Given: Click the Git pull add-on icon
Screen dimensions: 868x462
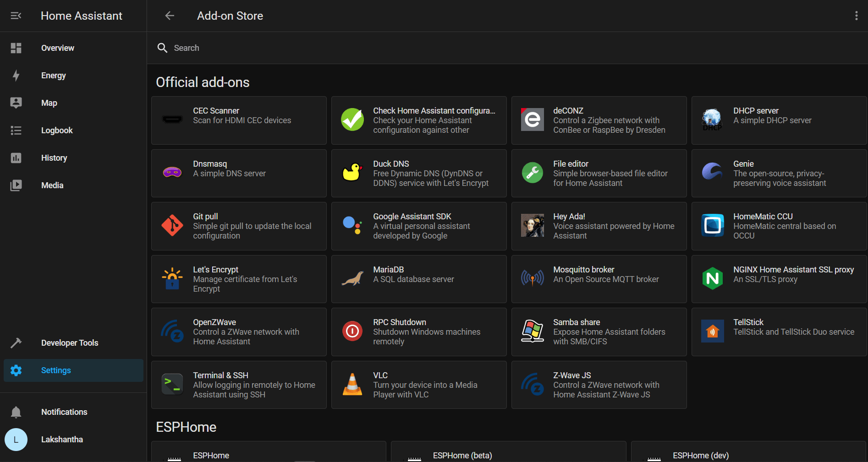Looking at the screenshot, I should (x=172, y=225).
